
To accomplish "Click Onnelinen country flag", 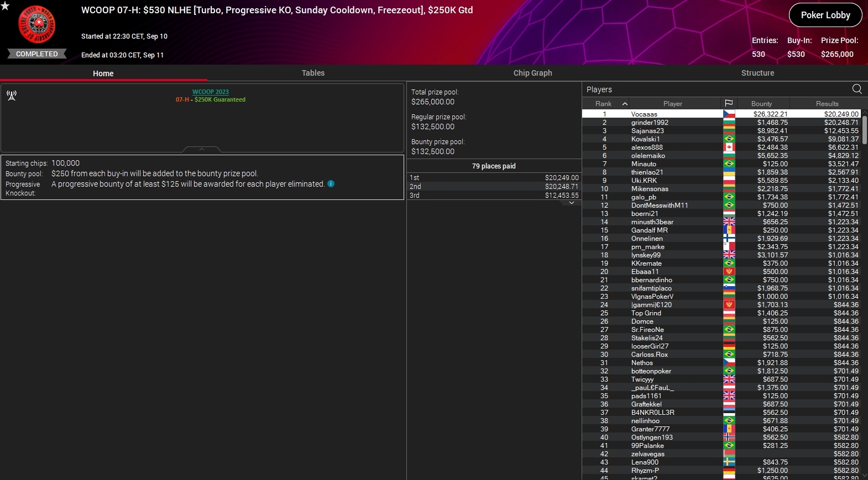I will [x=729, y=238].
